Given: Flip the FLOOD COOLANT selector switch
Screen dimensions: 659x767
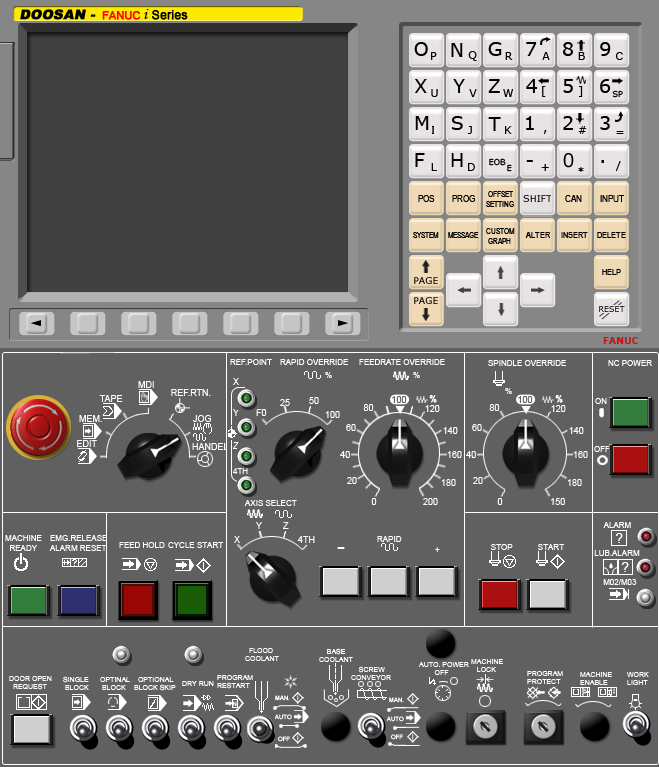Looking at the screenshot, I should tap(260, 730).
